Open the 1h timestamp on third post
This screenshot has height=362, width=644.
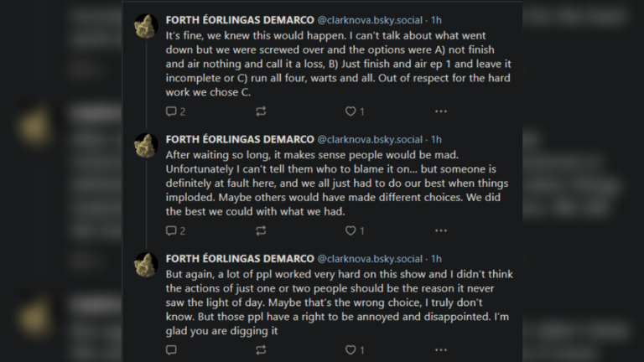(x=436, y=259)
